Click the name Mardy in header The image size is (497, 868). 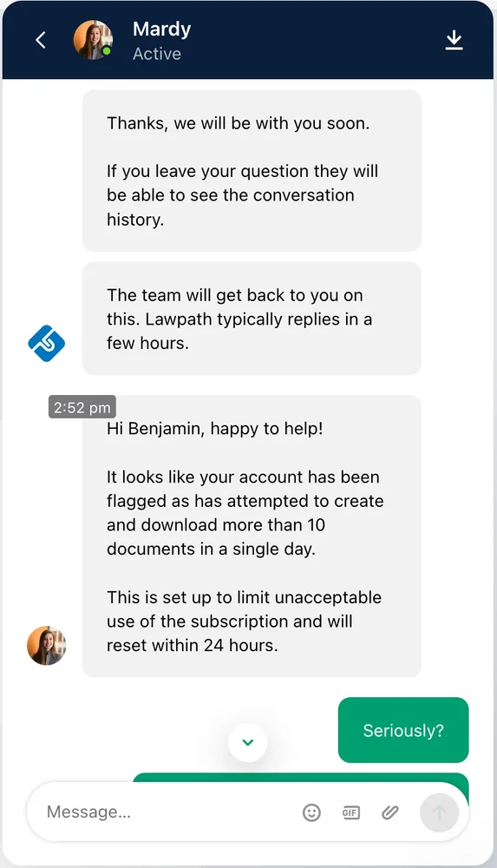point(161,29)
